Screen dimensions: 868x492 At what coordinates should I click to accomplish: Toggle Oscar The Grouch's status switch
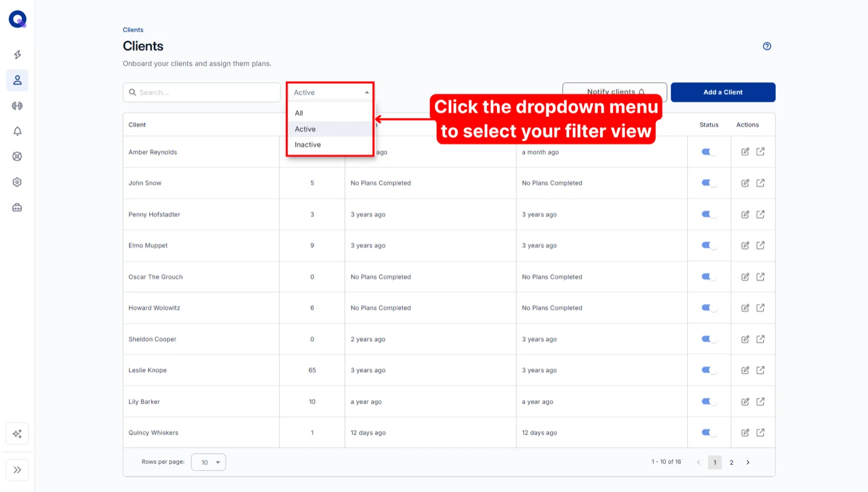click(709, 277)
